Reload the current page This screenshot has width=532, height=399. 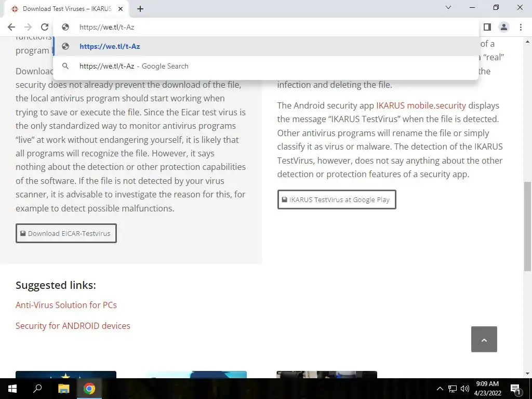click(45, 27)
